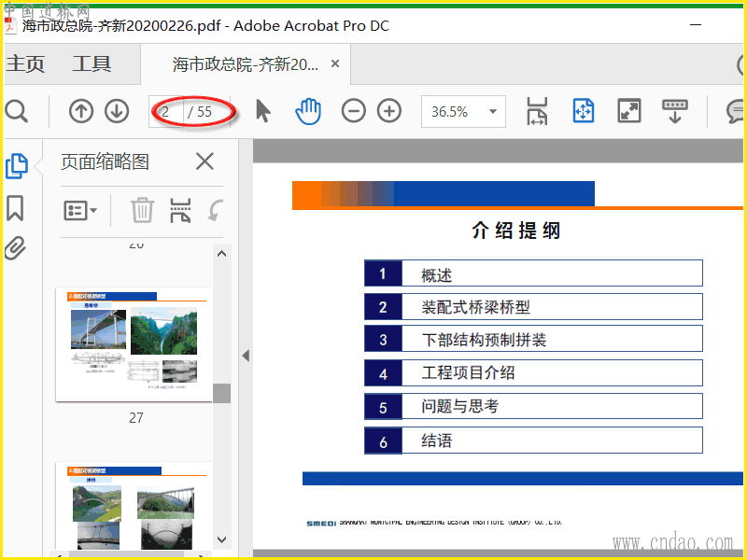Screen dimensions: 747x560
Task: Select the 海市政总院-齐新20... document tab
Action: 246,64
